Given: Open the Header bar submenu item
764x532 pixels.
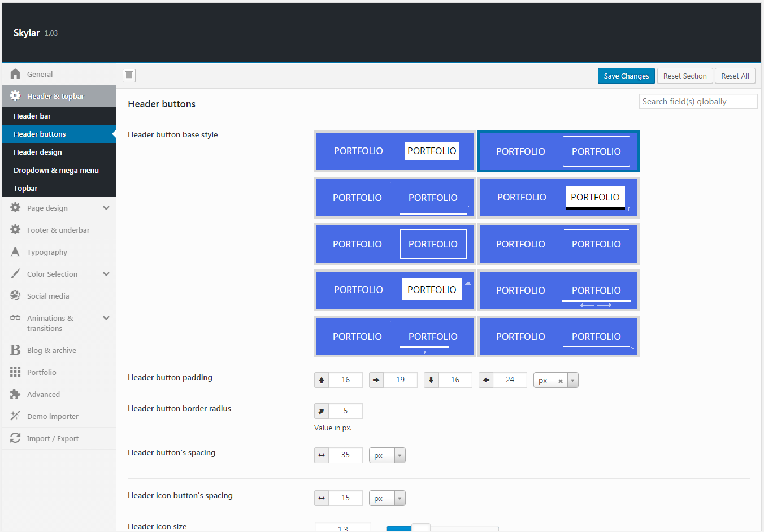Looking at the screenshot, I should coord(59,116).
